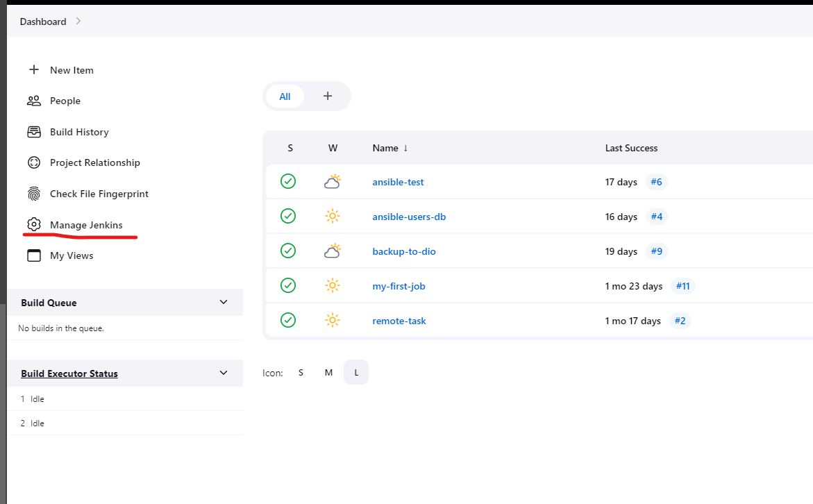The width and height of the screenshot is (813, 504).
Task: Click the S status column header
Action: tap(290, 149)
